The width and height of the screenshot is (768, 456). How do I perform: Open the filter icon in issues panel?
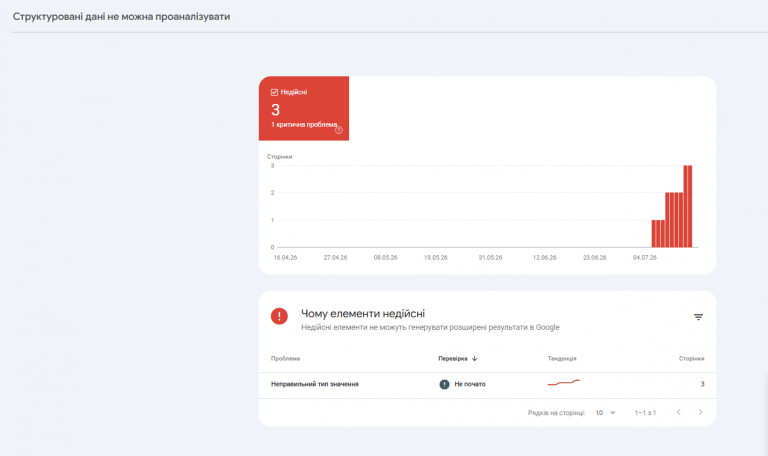(x=698, y=317)
